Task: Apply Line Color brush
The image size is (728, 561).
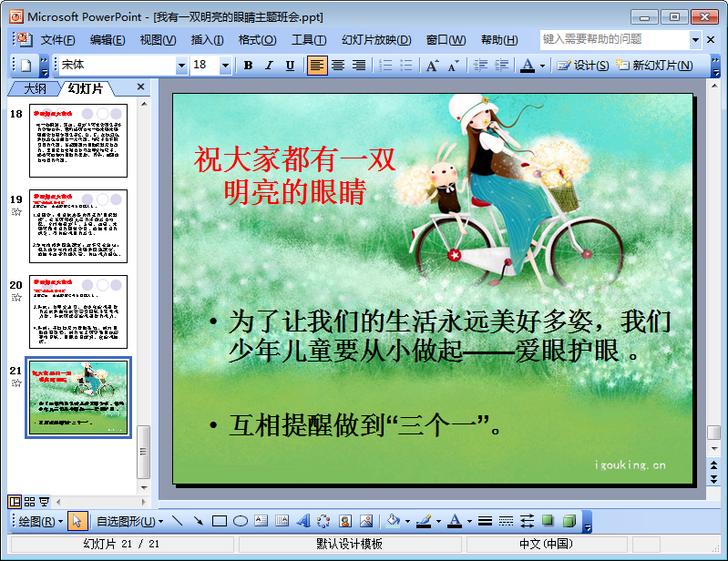Action: pos(424,521)
